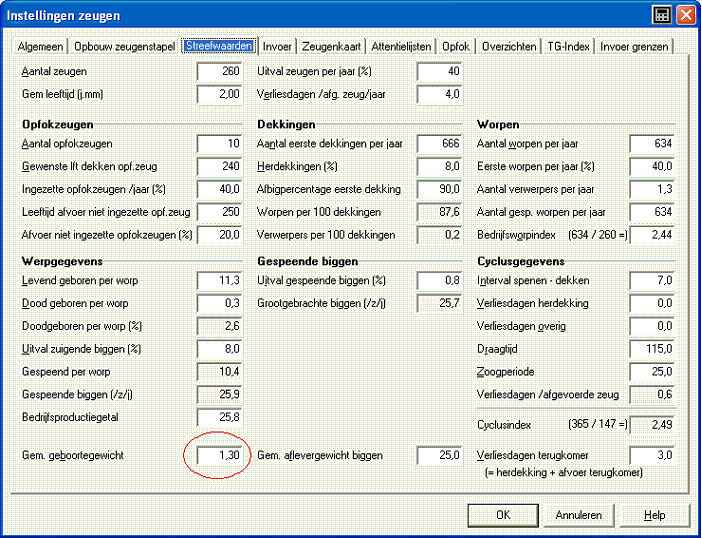Click the Cyclusgegevens section heading
This screenshot has height=538, width=702.
coord(521,261)
